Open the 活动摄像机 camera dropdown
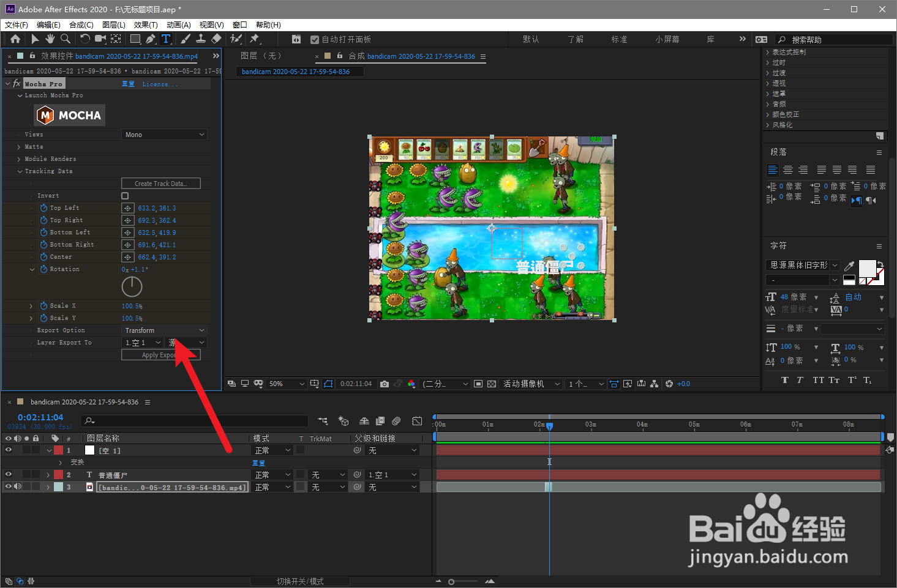Image resolution: width=897 pixels, height=588 pixels. click(531, 384)
